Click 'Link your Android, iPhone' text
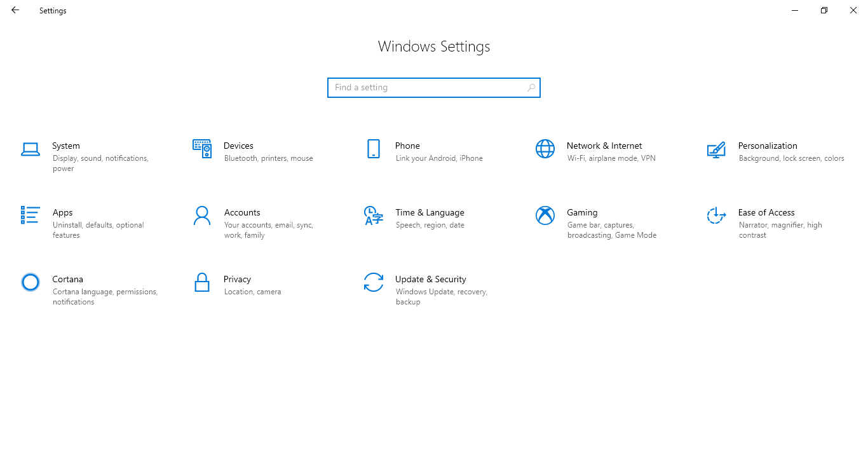 pos(439,158)
